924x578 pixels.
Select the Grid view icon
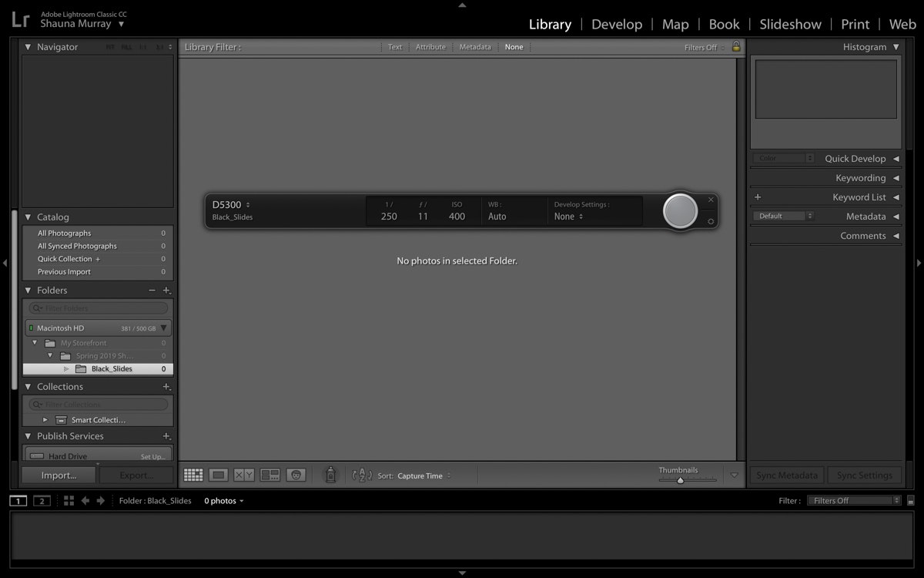[x=194, y=475]
